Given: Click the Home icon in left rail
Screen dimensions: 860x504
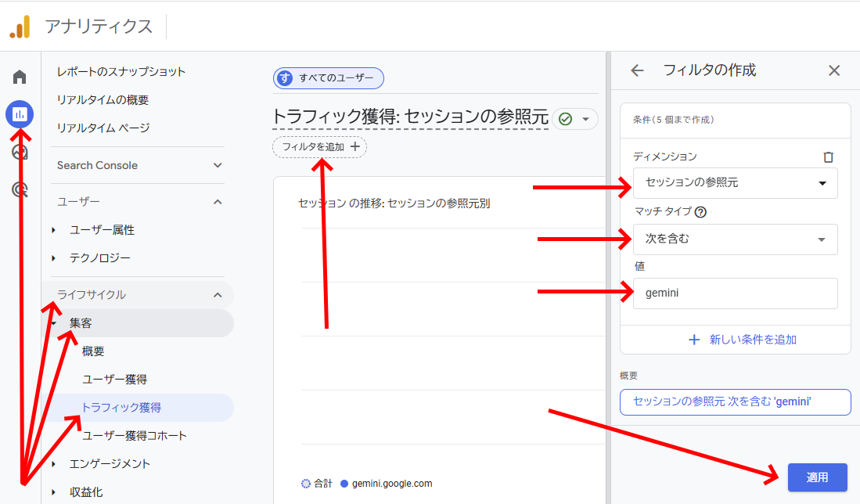Looking at the screenshot, I should tap(20, 77).
